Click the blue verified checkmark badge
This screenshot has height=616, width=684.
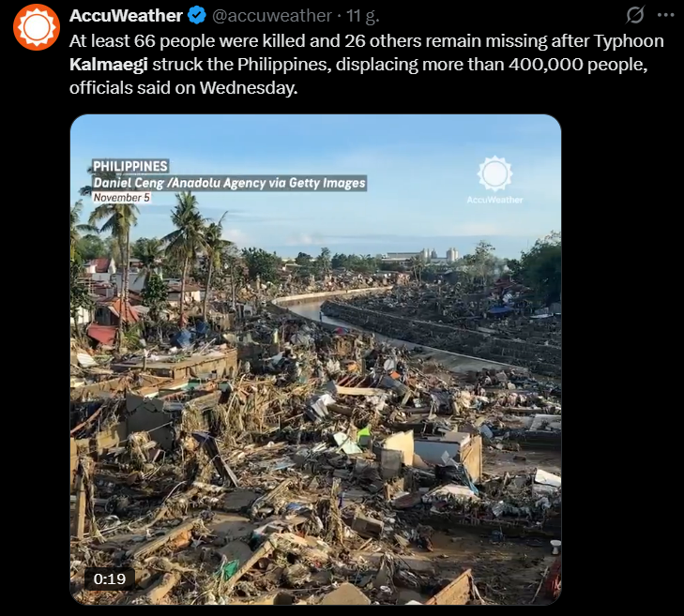coord(197,15)
